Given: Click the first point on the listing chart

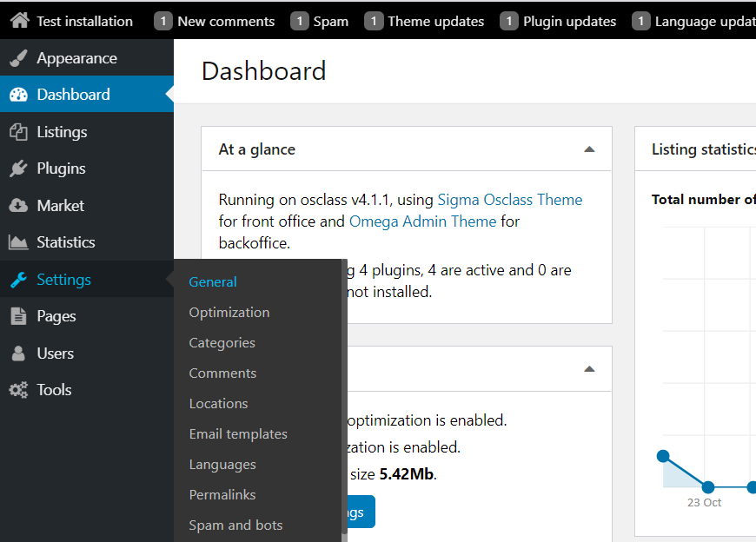Looking at the screenshot, I should point(663,456).
